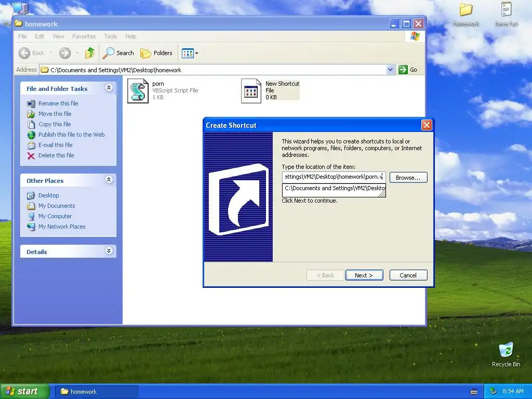
Task: Click the homework window title bar folder icon
Action: click(19, 24)
